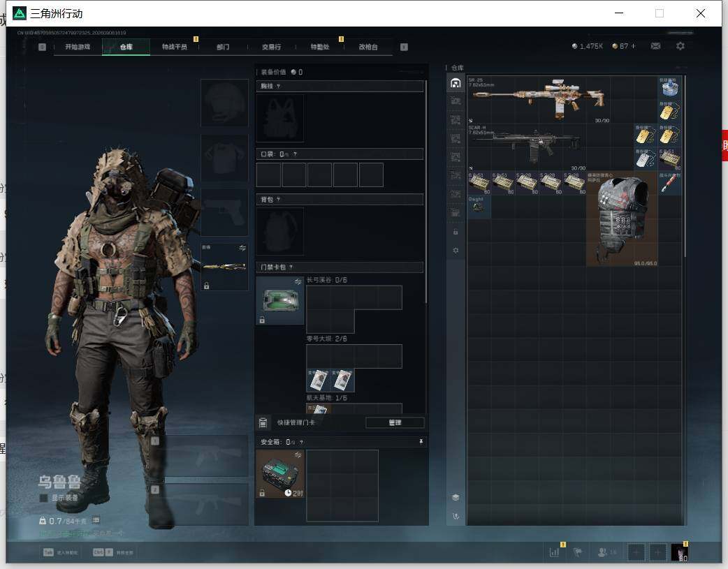Click the stacked layers sort icon
The image size is (728, 569).
456,497
